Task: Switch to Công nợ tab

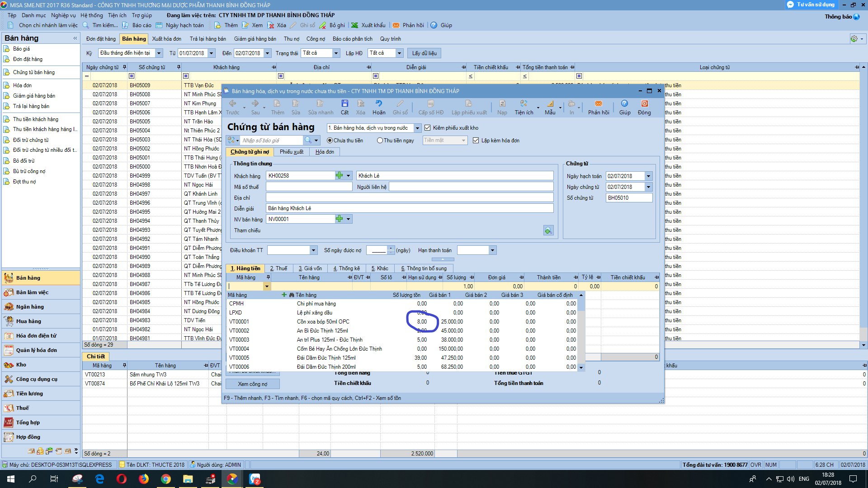Action: coord(316,39)
